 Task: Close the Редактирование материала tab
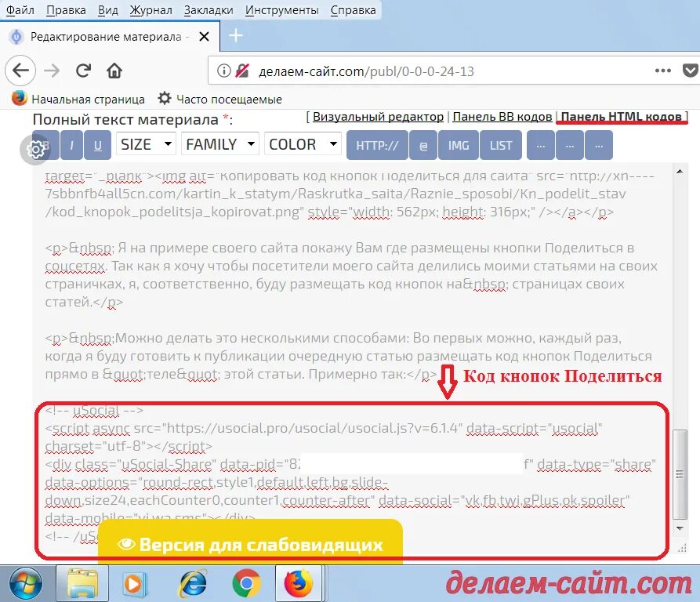[x=204, y=37]
